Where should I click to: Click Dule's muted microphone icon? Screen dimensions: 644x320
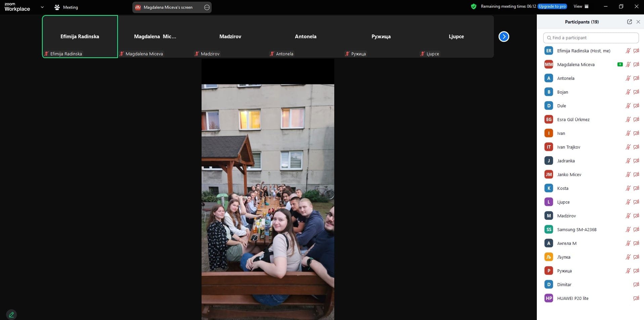[628, 106]
